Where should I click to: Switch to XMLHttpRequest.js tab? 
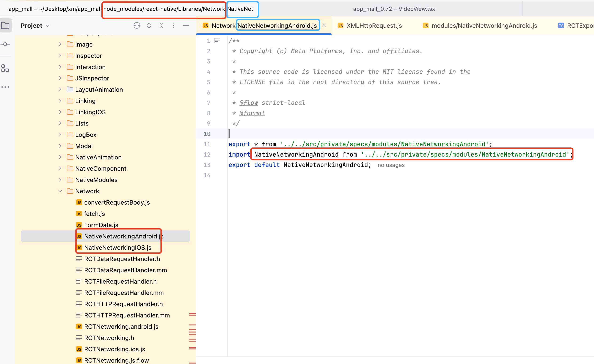(x=374, y=26)
